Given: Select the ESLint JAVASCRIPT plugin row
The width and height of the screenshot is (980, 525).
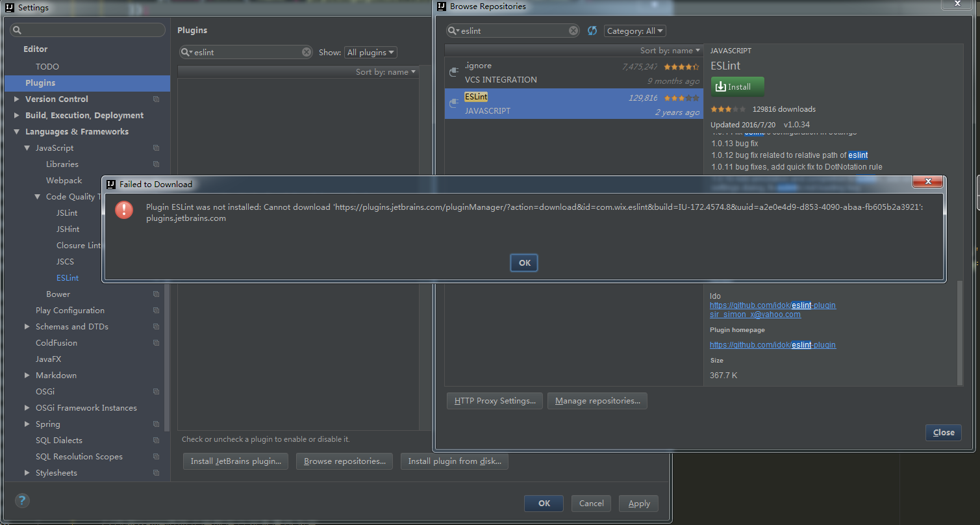Looking at the screenshot, I should pos(573,103).
